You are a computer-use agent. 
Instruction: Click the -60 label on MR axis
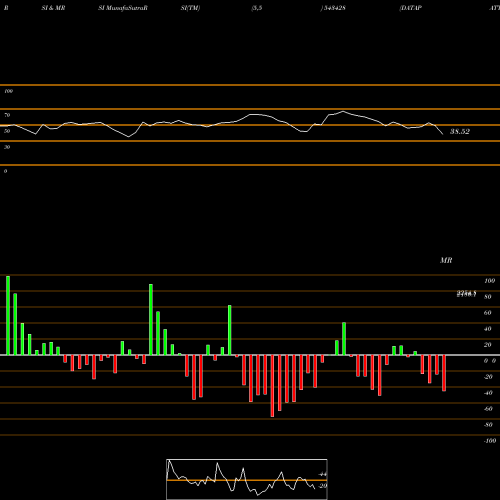[488, 409]
